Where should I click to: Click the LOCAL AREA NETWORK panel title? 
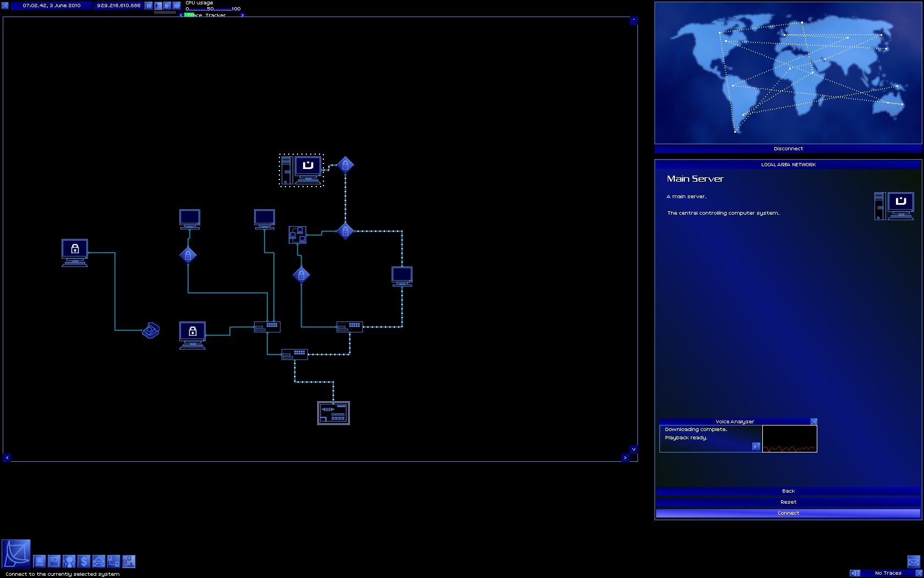point(788,165)
